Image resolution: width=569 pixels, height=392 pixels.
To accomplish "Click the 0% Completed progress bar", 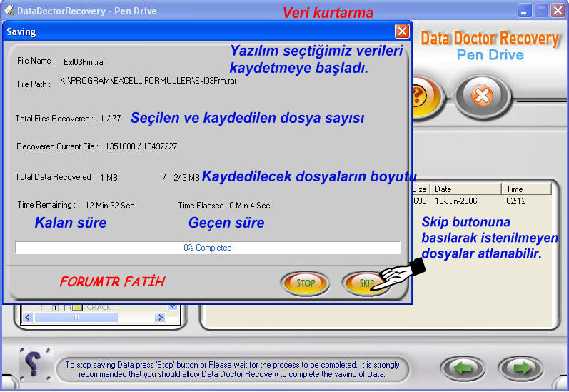I will coord(208,248).
